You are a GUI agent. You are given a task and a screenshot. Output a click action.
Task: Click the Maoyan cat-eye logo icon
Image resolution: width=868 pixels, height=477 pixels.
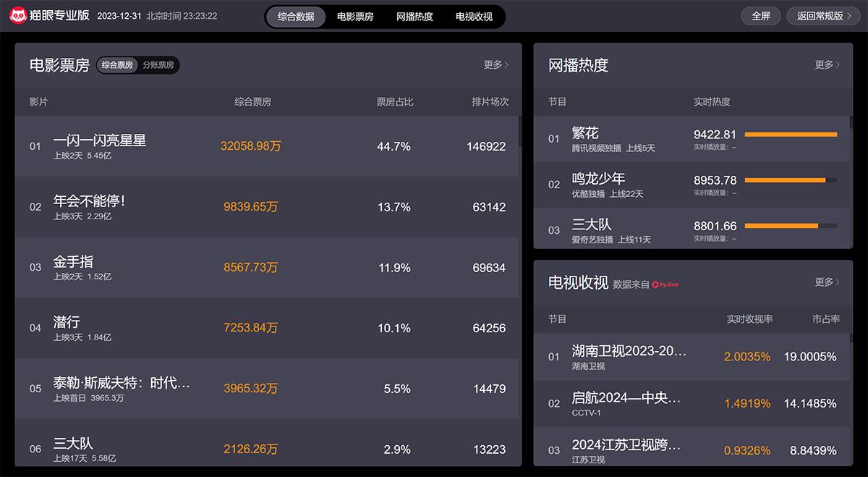(17, 16)
